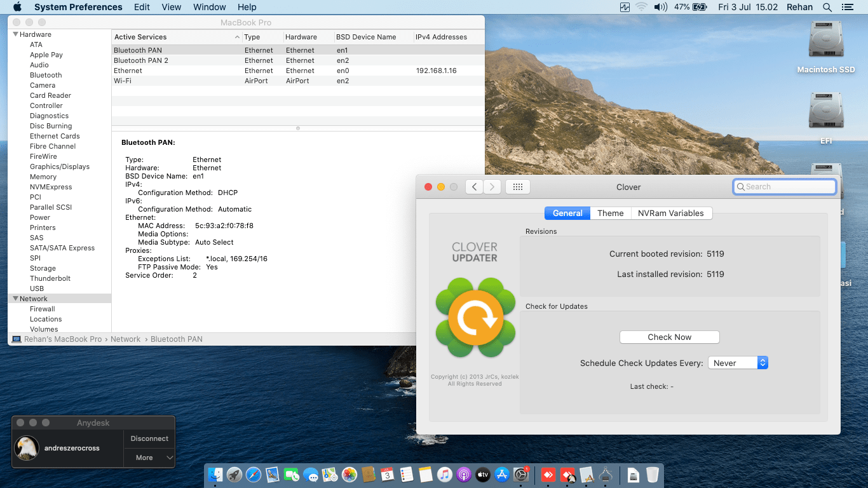Open Notification Center from the menu bar
Screen dimensions: 868x488
pos(847,7)
